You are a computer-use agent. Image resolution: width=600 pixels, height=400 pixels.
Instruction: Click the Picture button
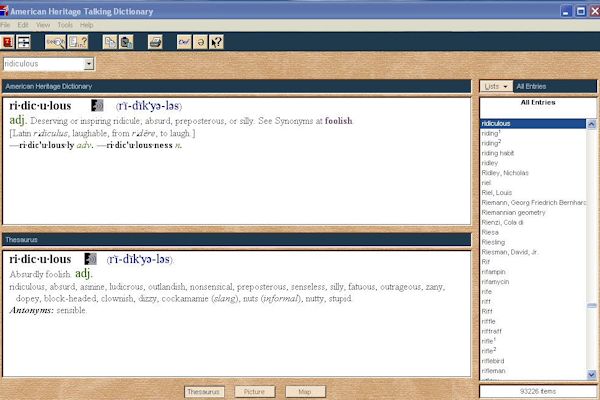tap(254, 392)
